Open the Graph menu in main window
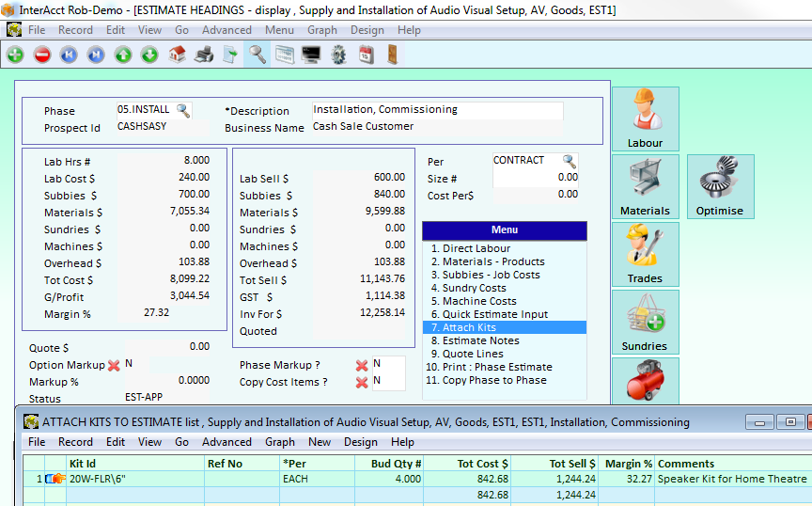The height and width of the screenshot is (506, 812). tap(322, 30)
